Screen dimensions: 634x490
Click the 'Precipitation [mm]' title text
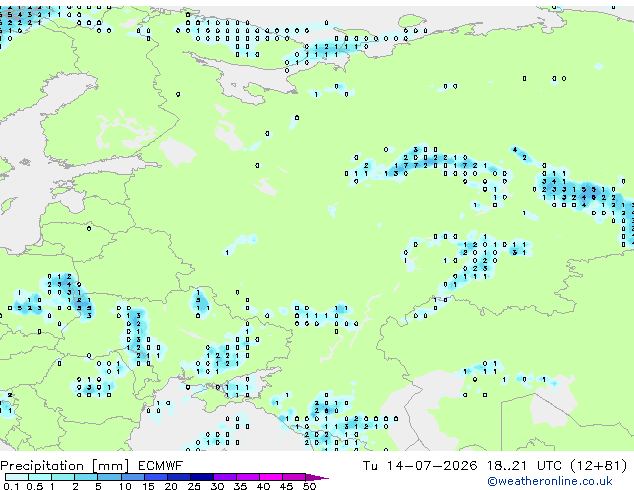[65, 466]
